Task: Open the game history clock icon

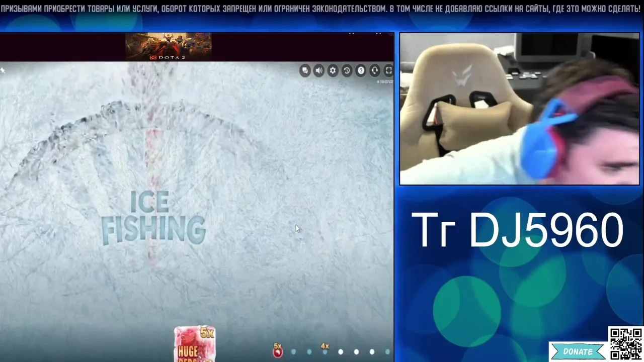Action: 347,71
